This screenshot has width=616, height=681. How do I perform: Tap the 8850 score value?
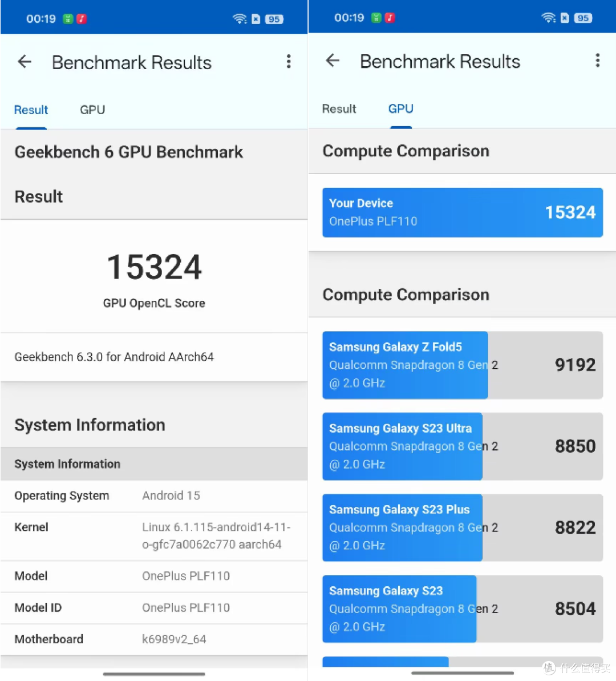click(575, 446)
